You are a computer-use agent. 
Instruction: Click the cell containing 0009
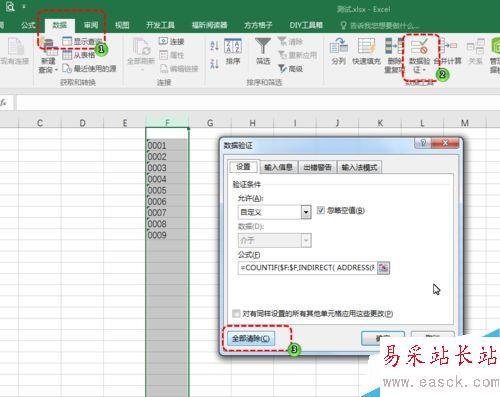(167, 235)
